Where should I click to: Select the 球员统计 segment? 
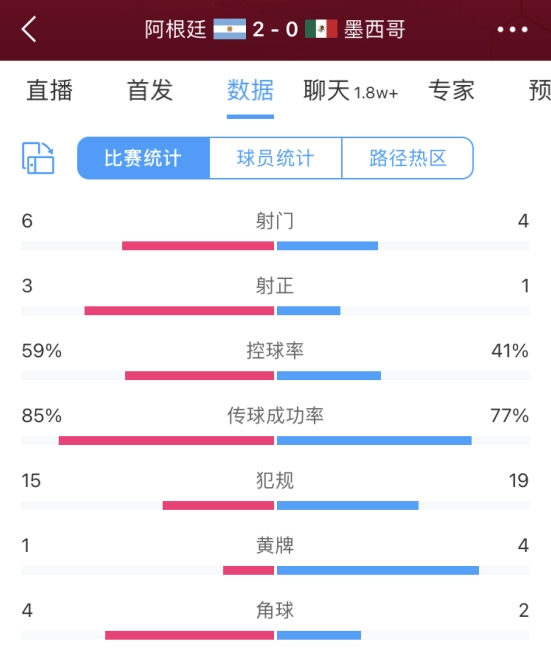pyautogui.click(x=276, y=158)
